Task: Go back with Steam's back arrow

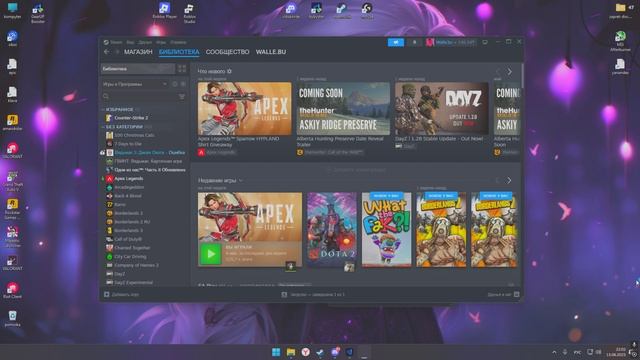Action: (107, 52)
